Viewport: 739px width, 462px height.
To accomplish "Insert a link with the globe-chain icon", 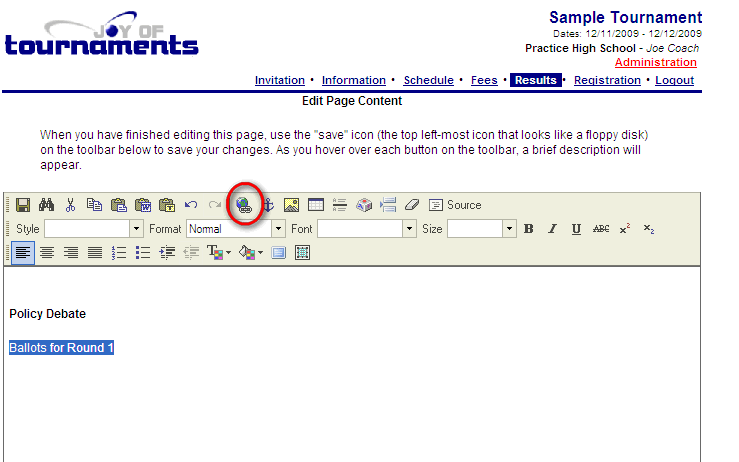I will tap(244, 205).
